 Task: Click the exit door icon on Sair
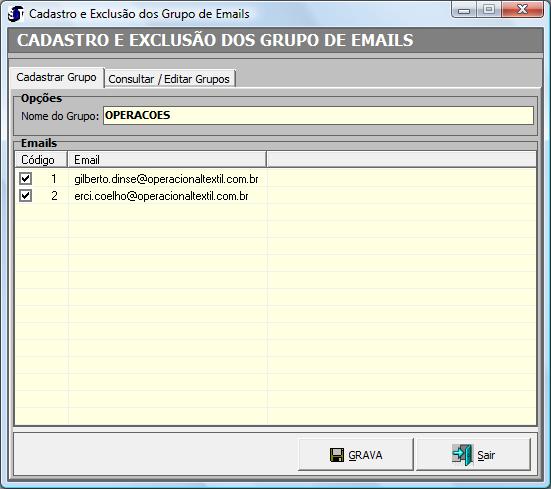coord(462,455)
